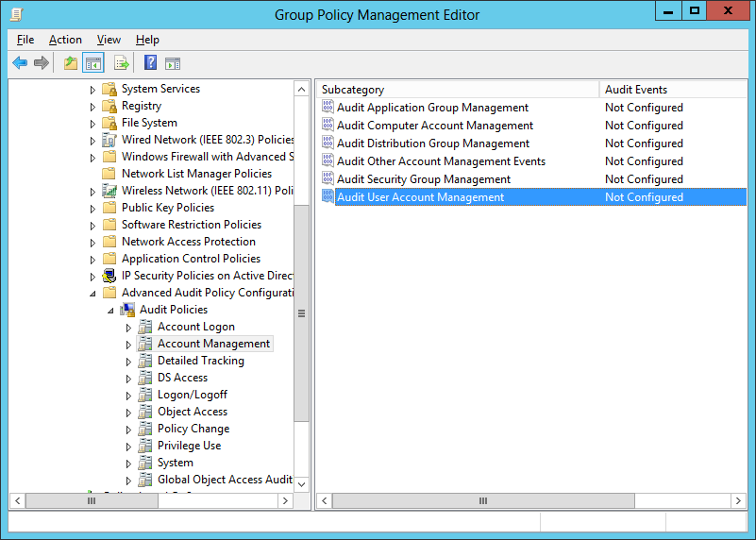Click the tree pane horizontal scroll left arrow
The height and width of the screenshot is (540, 756).
click(18, 500)
